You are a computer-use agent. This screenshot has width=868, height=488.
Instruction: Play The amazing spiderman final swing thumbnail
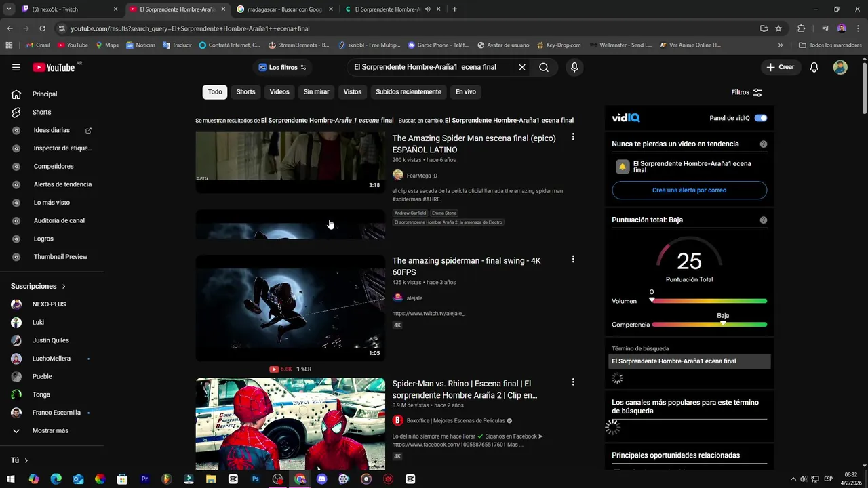[290, 308]
